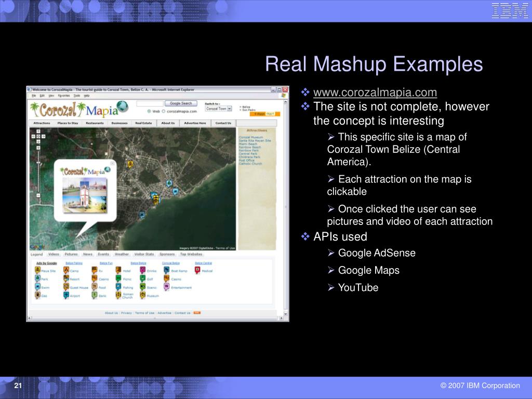Click the attraction photo in the map popup

pos(85,196)
